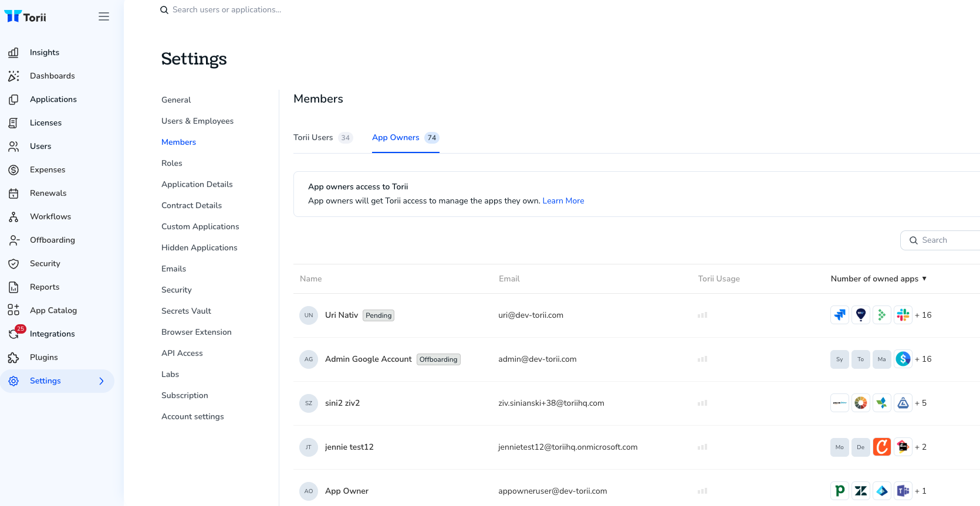
Task: Open Roles settings page
Action: click(172, 164)
